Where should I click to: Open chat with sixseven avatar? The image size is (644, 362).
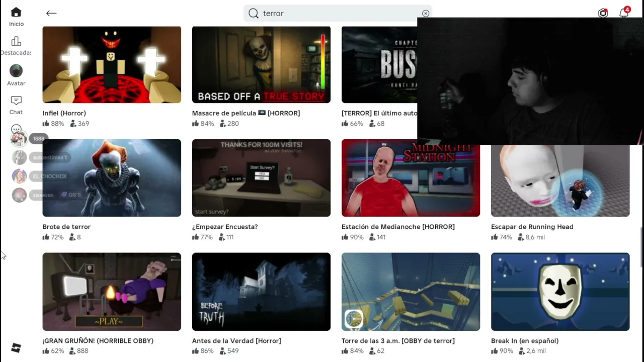point(19,195)
